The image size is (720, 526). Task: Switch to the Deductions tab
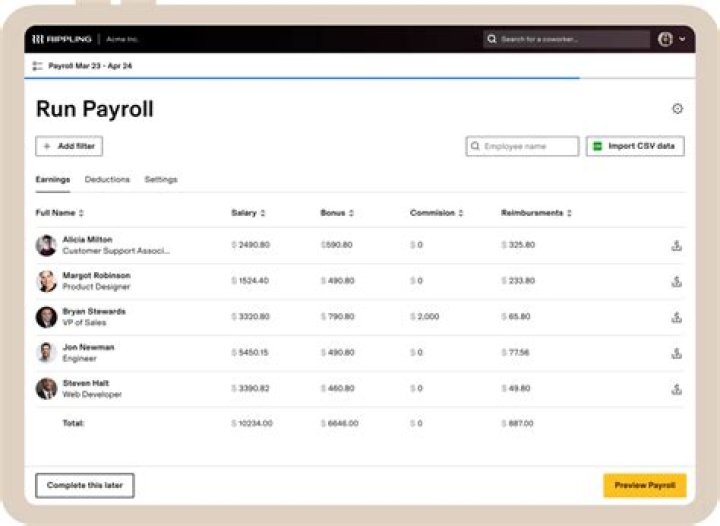107,180
